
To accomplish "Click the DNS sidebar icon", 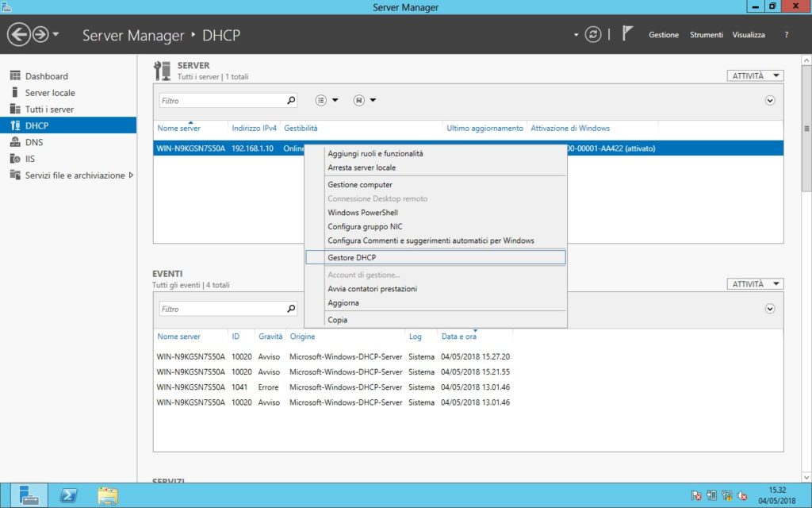I will (15, 142).
